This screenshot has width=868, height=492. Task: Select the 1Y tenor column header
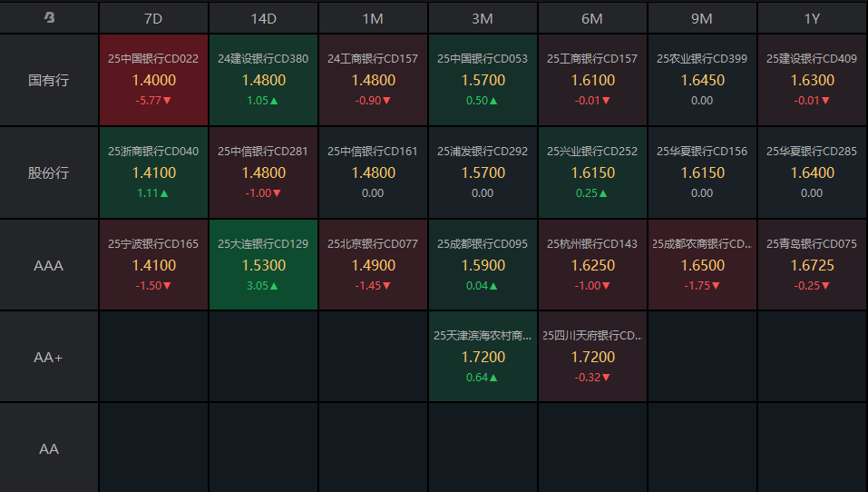[812, 18]
